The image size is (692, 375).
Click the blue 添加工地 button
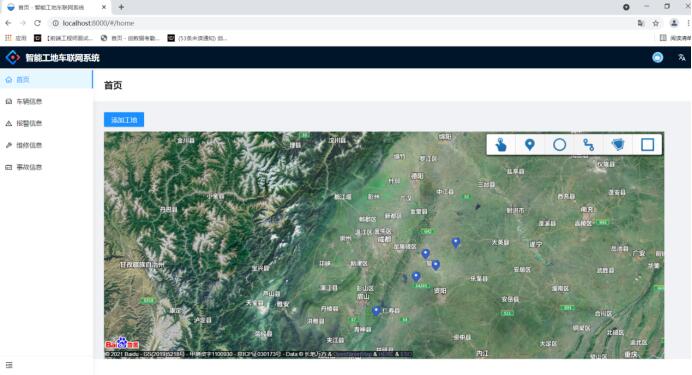pos(124,120)
